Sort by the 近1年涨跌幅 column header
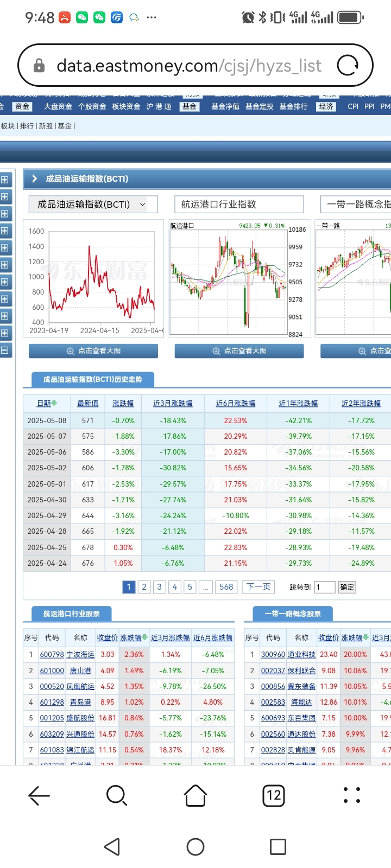Viewport: 391px width, 868px height. click(x=298, y=403)
